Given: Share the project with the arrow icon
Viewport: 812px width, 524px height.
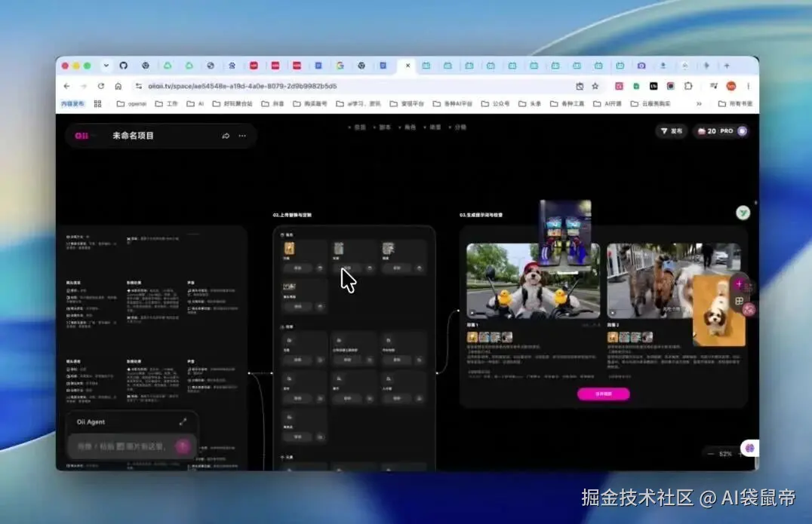Looking at the screenshot, I should (x=226, y=136).
